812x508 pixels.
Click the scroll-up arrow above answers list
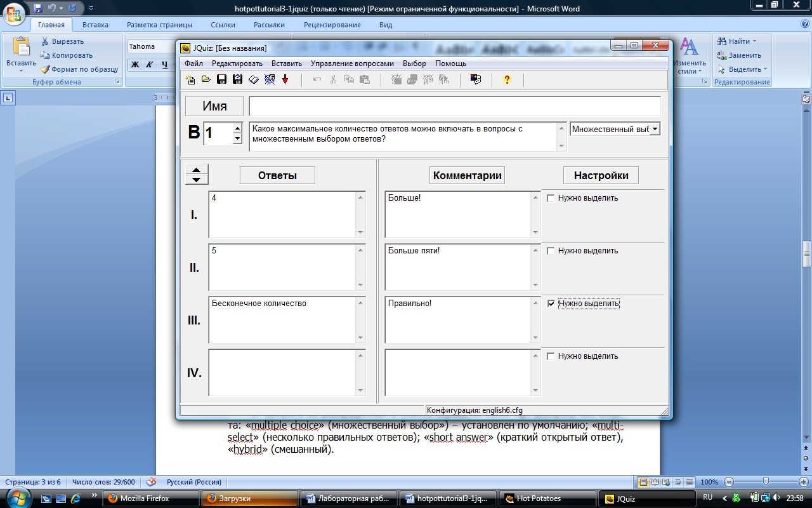pyautogui.click(x=197, y=170)
